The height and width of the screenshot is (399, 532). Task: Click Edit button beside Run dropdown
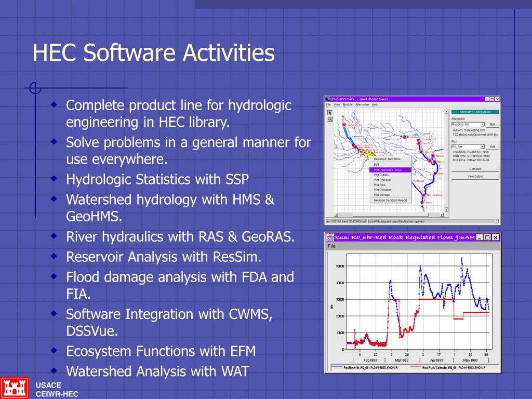(493, 147)
